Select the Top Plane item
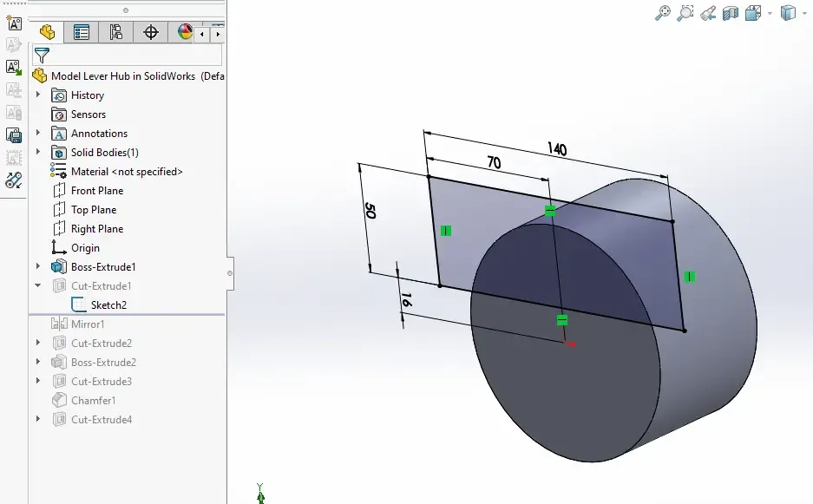 84,210
